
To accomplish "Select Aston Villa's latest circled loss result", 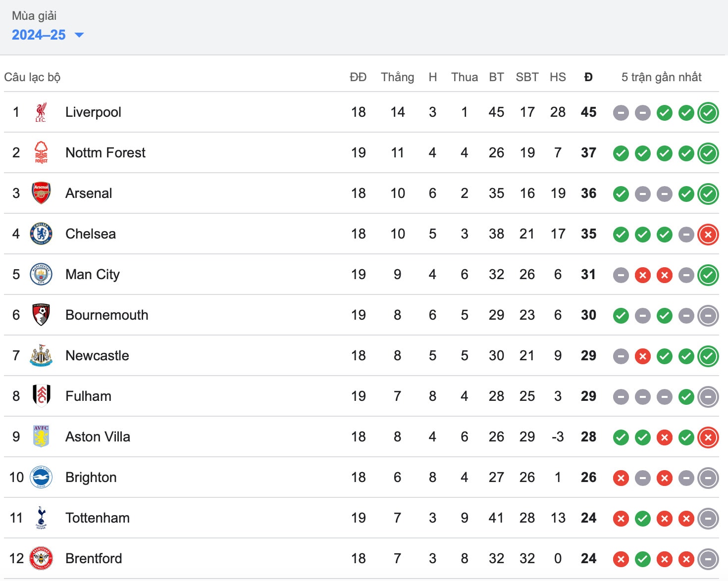I will point(708,437).
